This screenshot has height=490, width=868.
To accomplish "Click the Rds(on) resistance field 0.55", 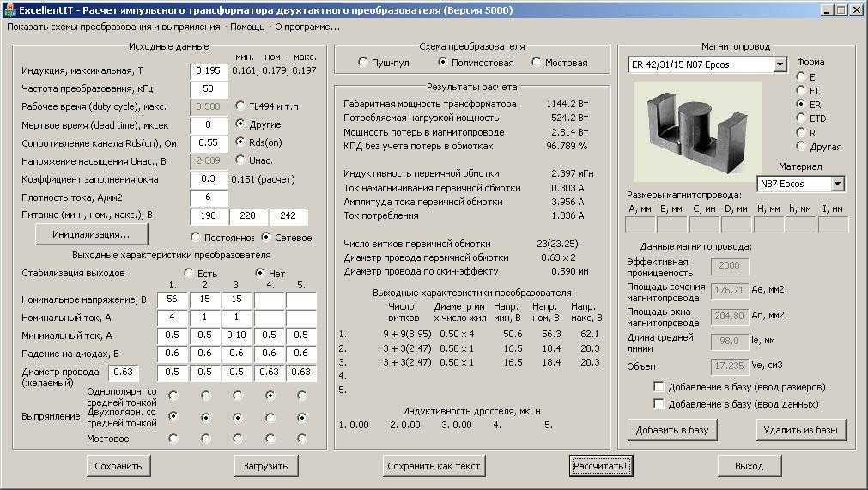I will 208,142.
